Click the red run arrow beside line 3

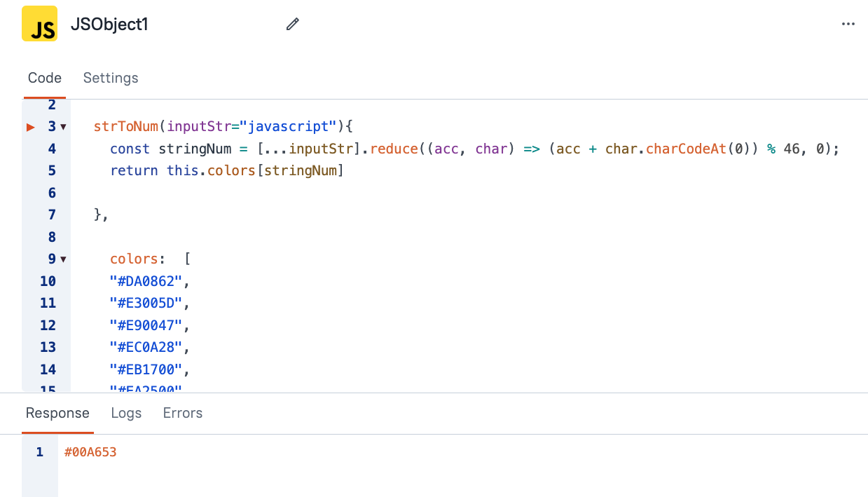29,127
